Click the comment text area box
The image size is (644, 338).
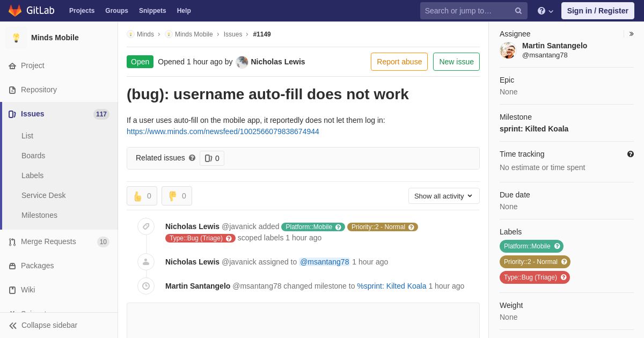303,320
